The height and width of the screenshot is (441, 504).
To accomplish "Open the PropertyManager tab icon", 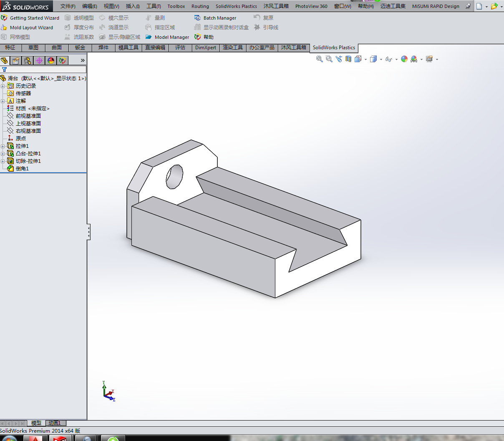I will [16, 61].
